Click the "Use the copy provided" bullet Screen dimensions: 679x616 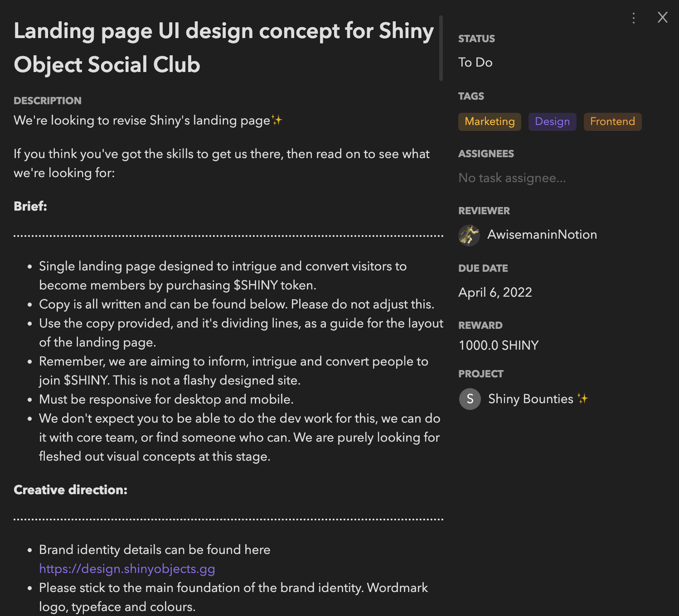point(241,333)
